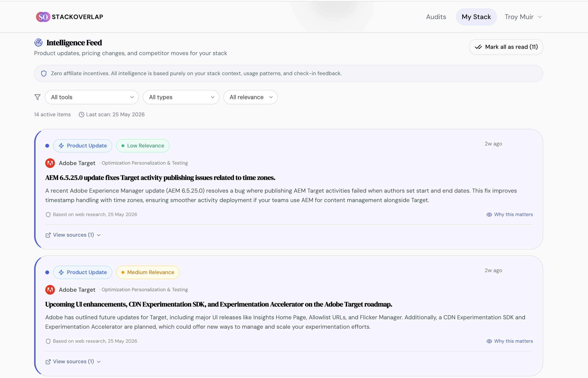Click Adobe Target name on UI enhancements card
Image resolution: width=588 pixels, height=378 pixels.
click(x=77, y=290)
